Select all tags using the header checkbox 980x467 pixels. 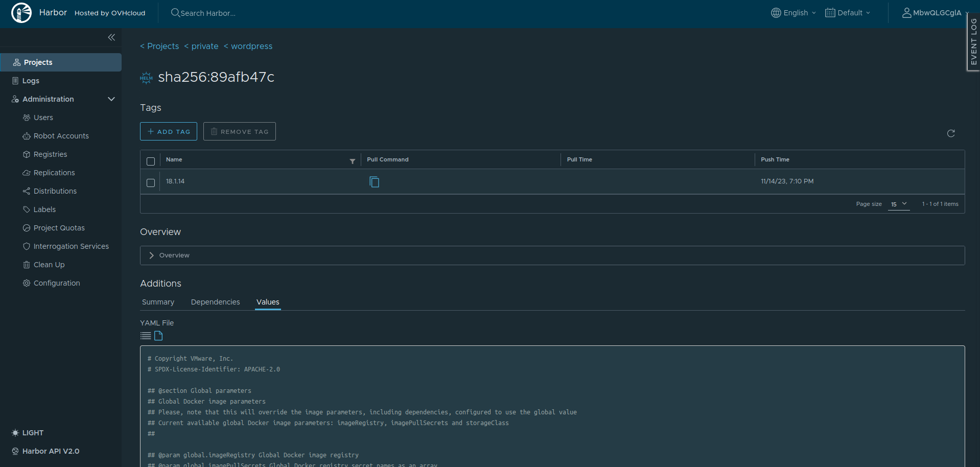pyautogui.click(x=151, y=161)
